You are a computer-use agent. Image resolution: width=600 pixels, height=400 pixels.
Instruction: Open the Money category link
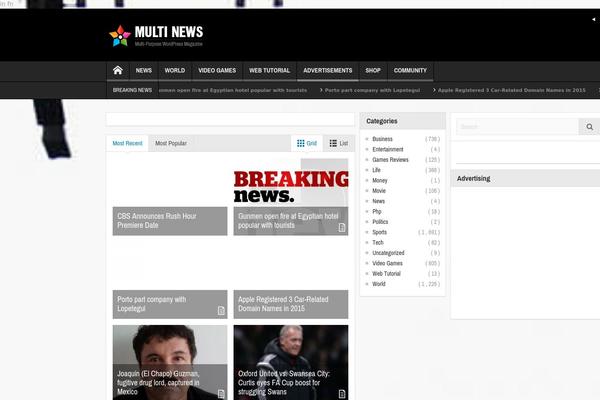coord(380,180)
